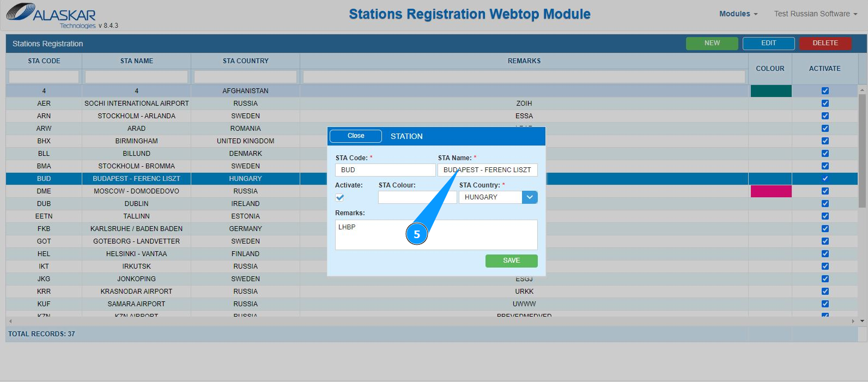
Task: Click the STA Name input field
Action: (488, 170)
